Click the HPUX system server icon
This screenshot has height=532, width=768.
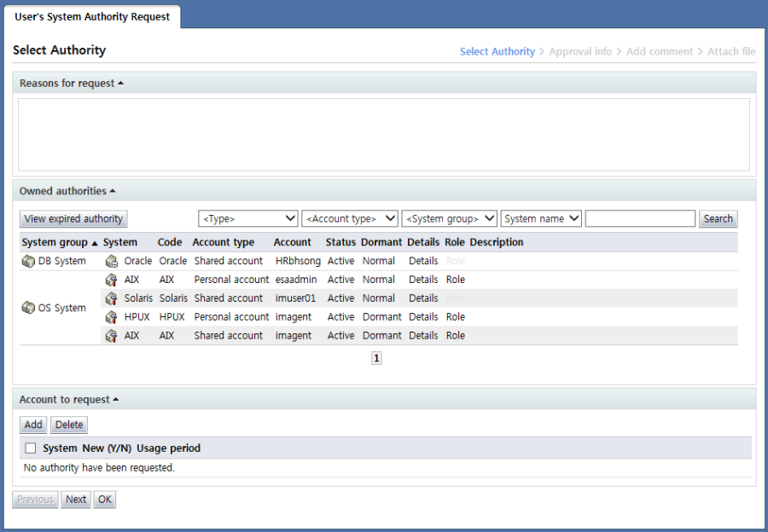pyautogui.click(x=111, y=317)
